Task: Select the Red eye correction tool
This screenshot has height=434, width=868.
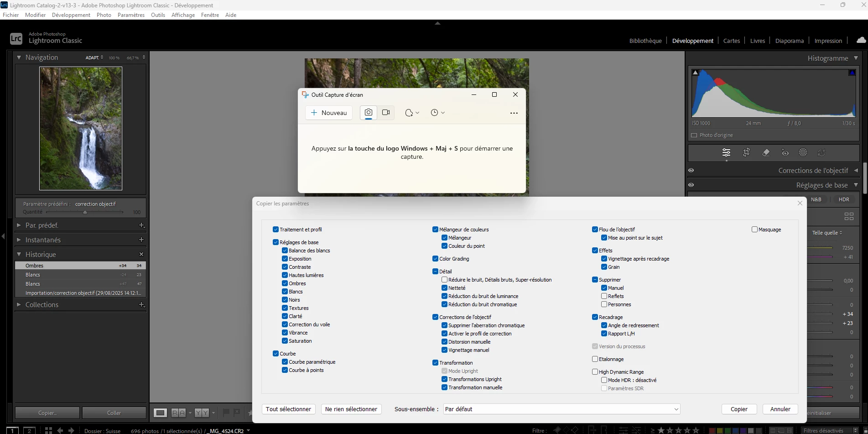Action: [785, 153]
